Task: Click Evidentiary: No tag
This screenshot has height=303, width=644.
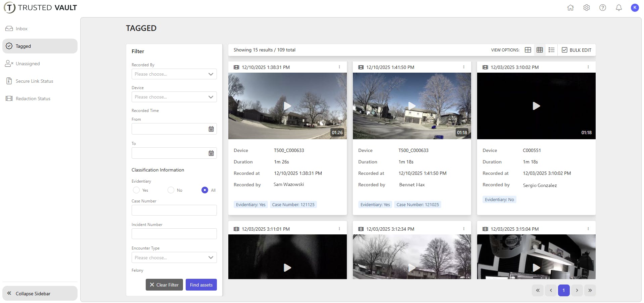Action: (499, 199)
